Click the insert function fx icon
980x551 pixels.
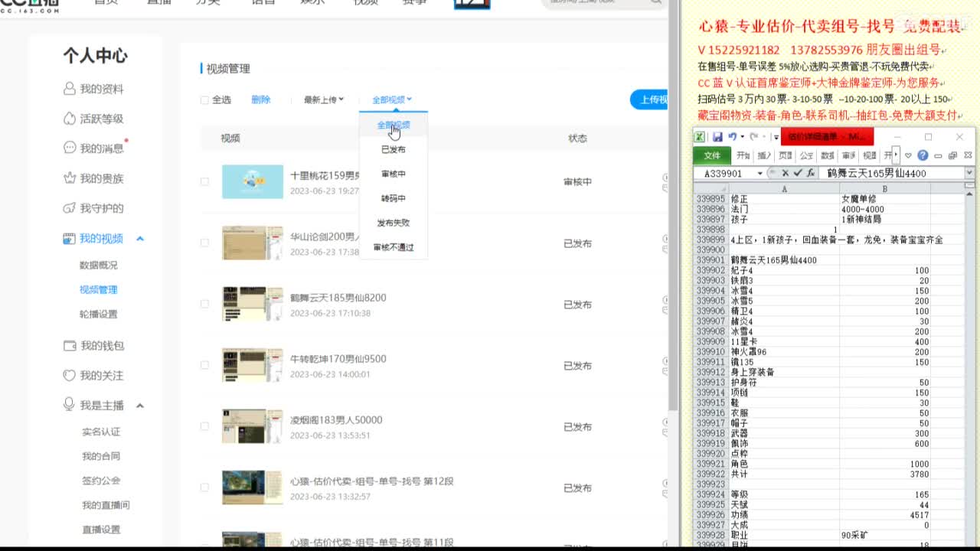click(811, 173)
